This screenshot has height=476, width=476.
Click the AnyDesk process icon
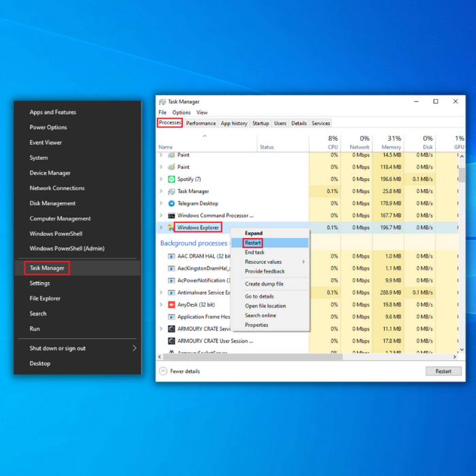pos(171,305)
